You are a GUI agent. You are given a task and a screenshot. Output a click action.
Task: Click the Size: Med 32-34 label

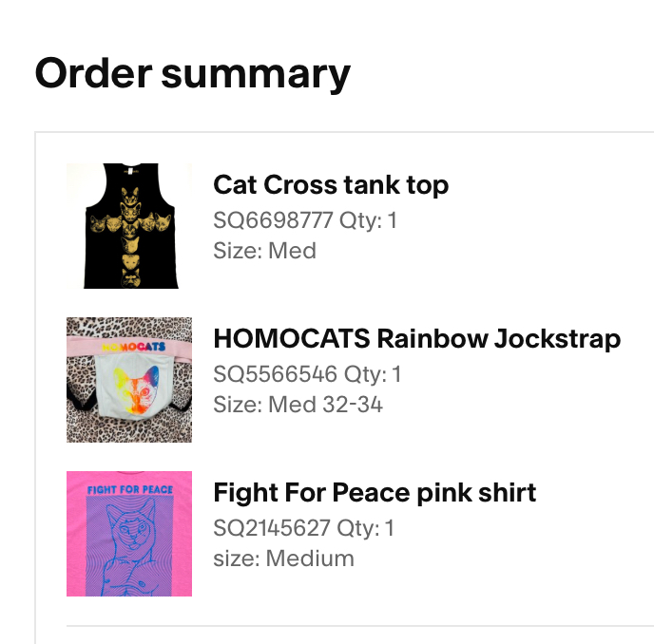pyautogui.click(x=298, y=405)
